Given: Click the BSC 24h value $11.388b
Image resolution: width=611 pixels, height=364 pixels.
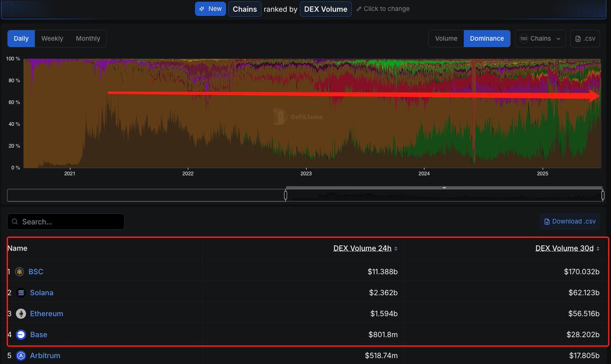Looking at the screenshot, I should click(x=382, y=272).
